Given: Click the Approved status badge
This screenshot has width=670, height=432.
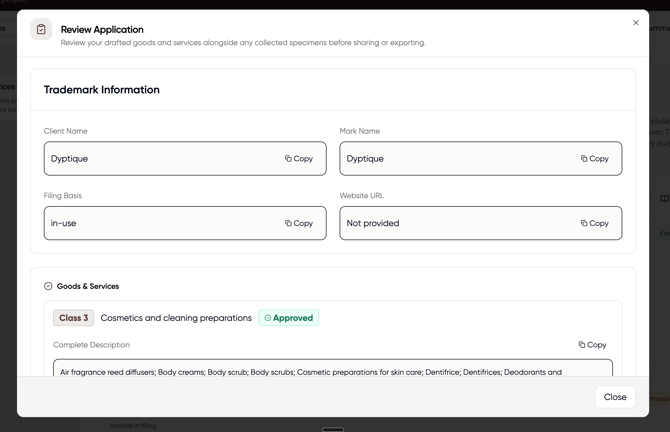Looking at the screenshot, I should click(288, 318).
